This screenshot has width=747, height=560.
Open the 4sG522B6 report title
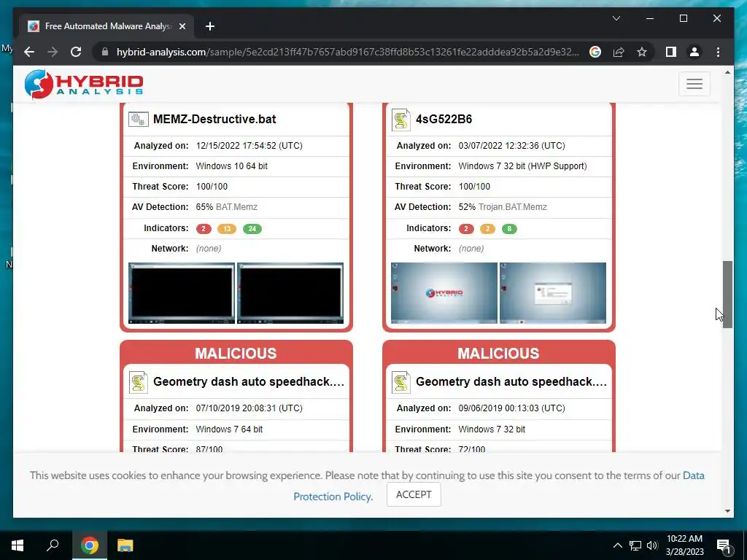pos(444,119)
